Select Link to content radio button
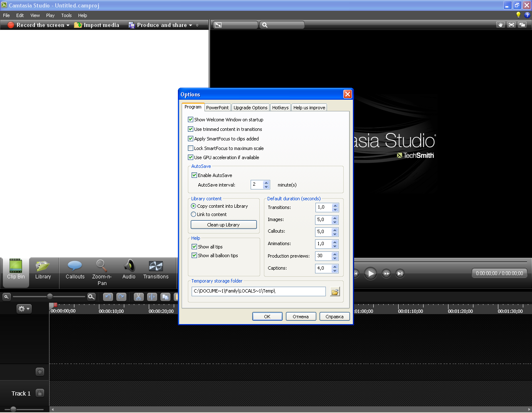 click(x=194, y=214)
